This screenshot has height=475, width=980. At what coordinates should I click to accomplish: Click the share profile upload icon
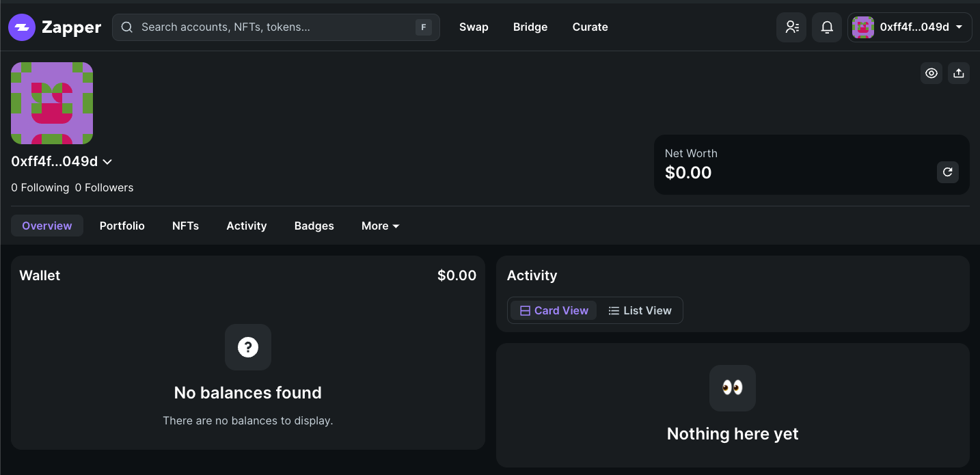959,73
